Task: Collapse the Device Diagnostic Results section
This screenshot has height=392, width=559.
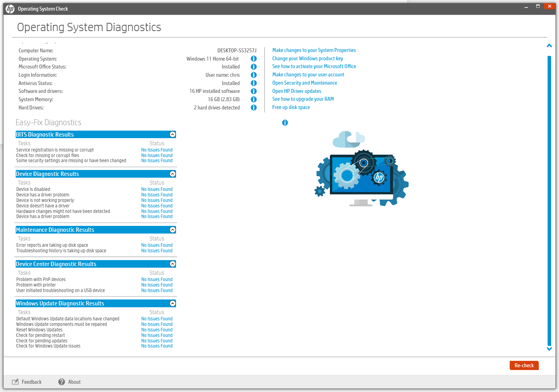Action: pos(172,174)
